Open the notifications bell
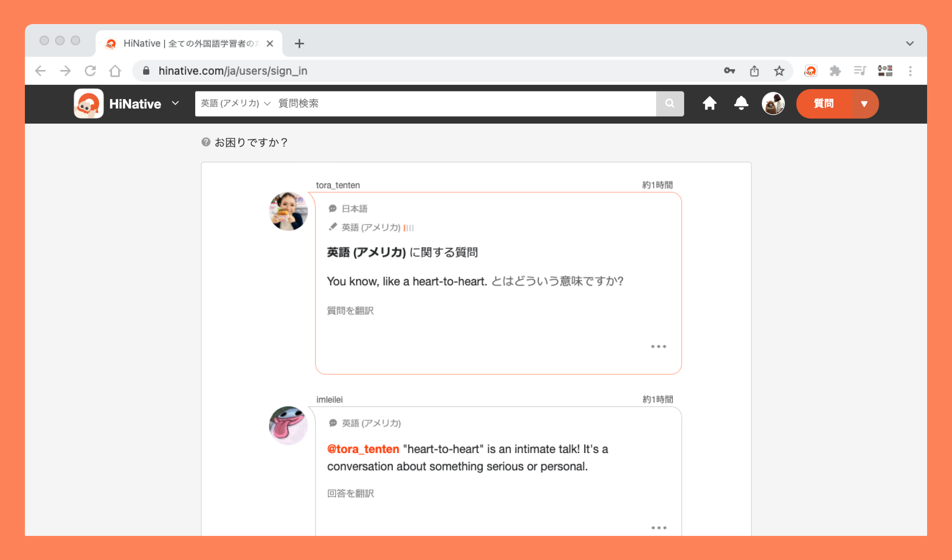 (741, 103)
